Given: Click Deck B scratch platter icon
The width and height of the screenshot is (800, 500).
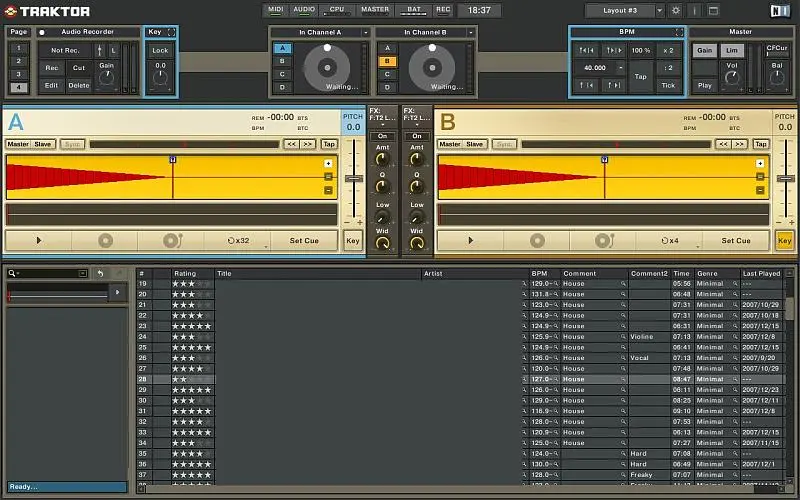Looking at the screenshot, I should (x=603, y=240).
